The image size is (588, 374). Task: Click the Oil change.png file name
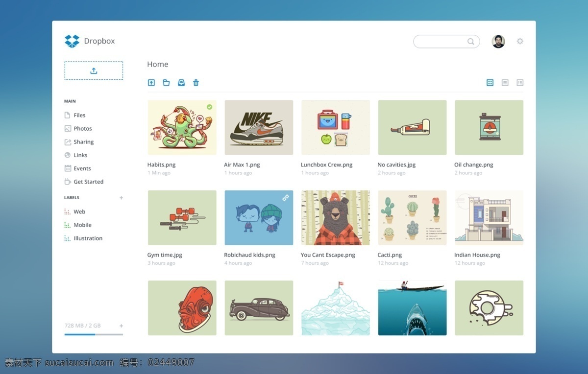pyautogui.click(x=474, y=165)
